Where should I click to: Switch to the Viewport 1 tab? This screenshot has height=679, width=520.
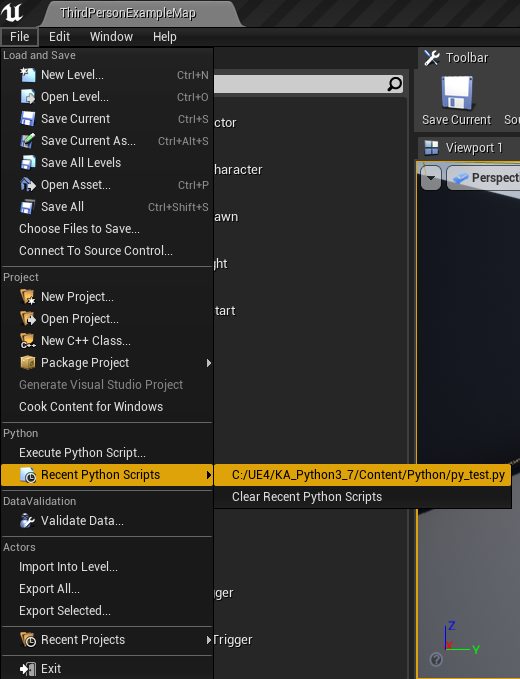point(469,148)
